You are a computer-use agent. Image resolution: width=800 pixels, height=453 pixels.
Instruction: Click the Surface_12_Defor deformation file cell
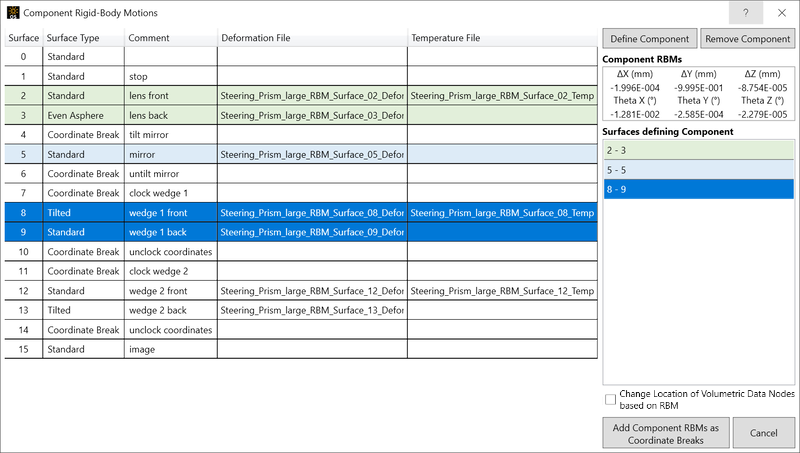312,291
